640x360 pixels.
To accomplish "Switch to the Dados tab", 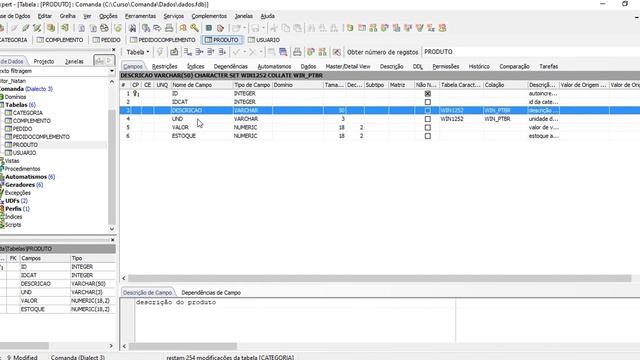I will (308, 67).
